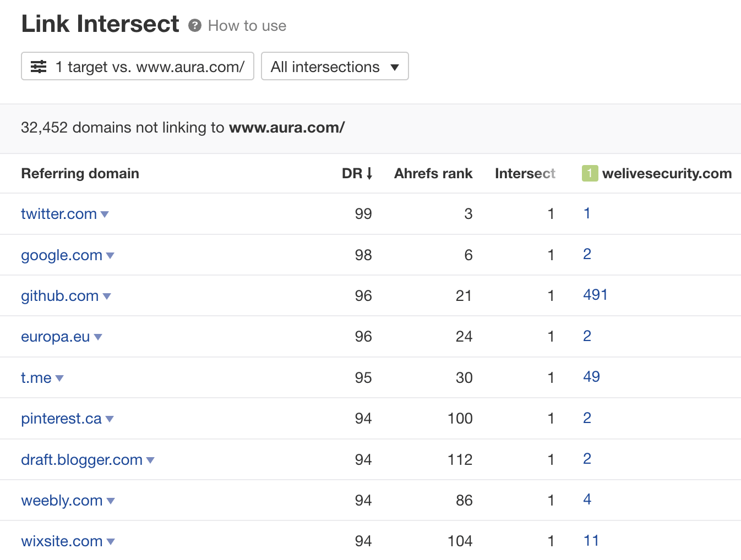Image resolution: width=741 pixels, height=560 pixels.
Task: Click the 11 backlinks link for wixsite.com
Action: [x=591, y=541]
